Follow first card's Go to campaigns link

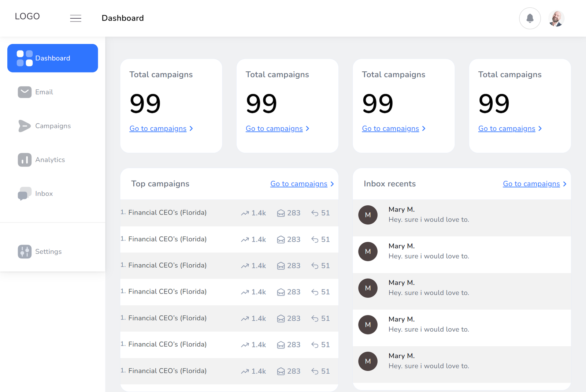(158, 128)
